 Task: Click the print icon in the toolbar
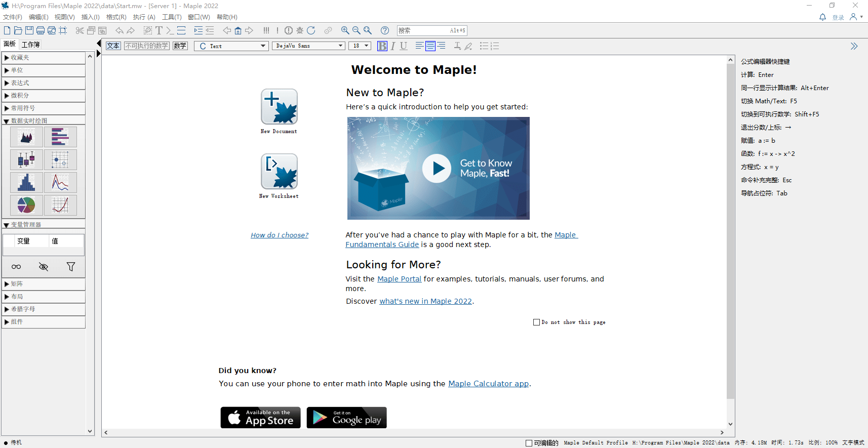tap(41, 30)
